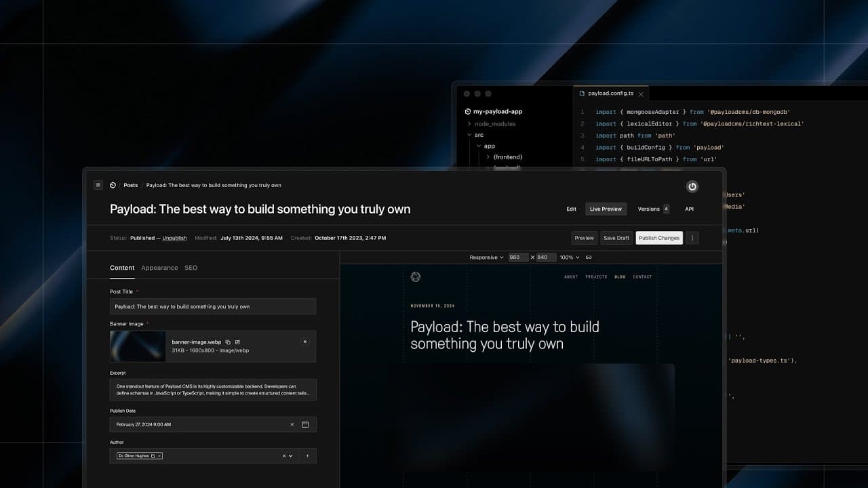Screen dimensions: 868x488
Task: Remove the Dr. Oliver Hughes author tag
Action: 159,455
